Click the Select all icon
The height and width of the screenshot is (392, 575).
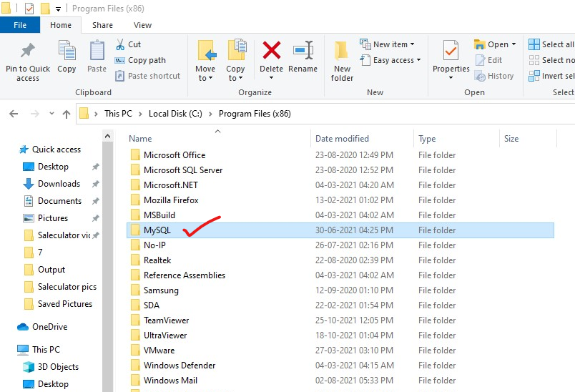coord(534,44)
